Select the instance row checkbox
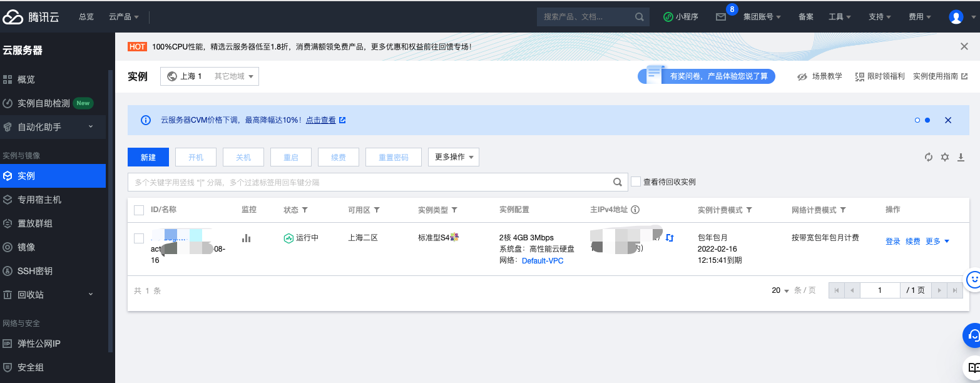 139,238
